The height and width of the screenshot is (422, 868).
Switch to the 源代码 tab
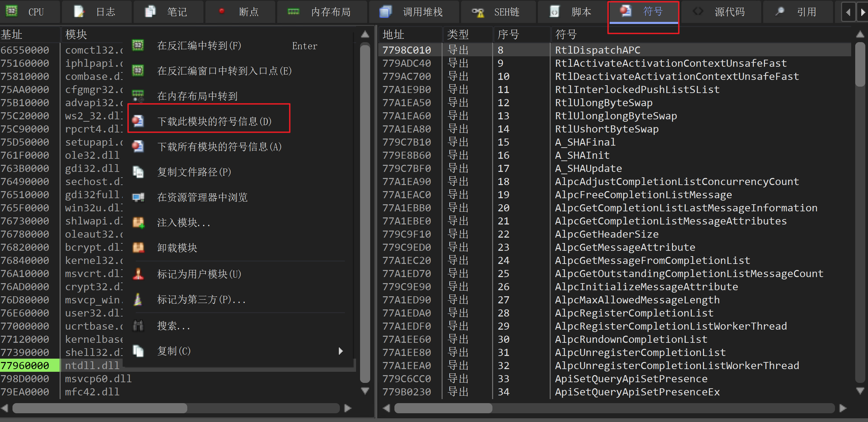click(729, 12)
